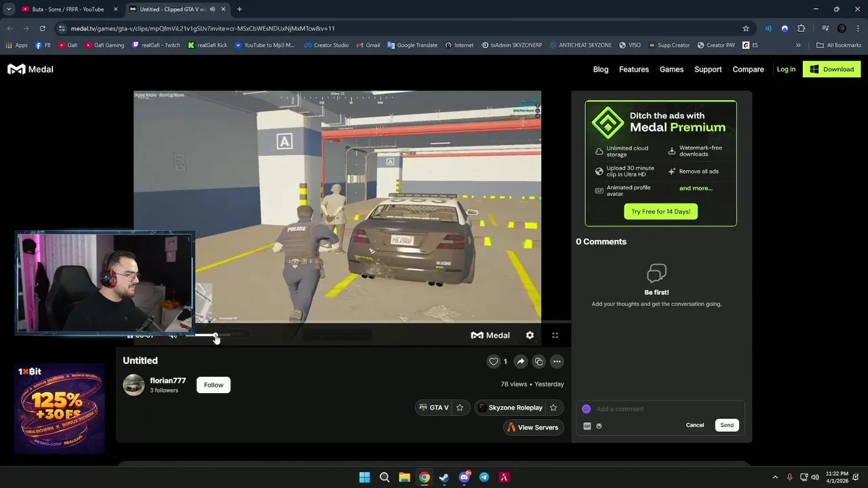
Task: Open video player settings gear
Action: pos(530,335)
